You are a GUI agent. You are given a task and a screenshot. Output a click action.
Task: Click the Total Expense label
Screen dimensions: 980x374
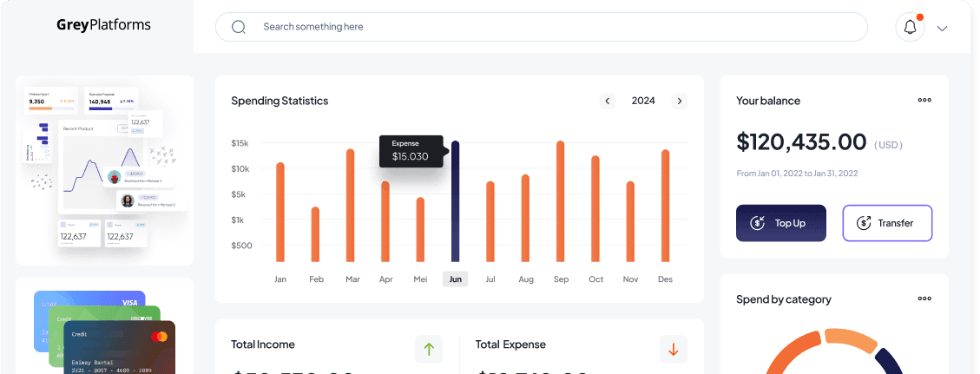510,344
